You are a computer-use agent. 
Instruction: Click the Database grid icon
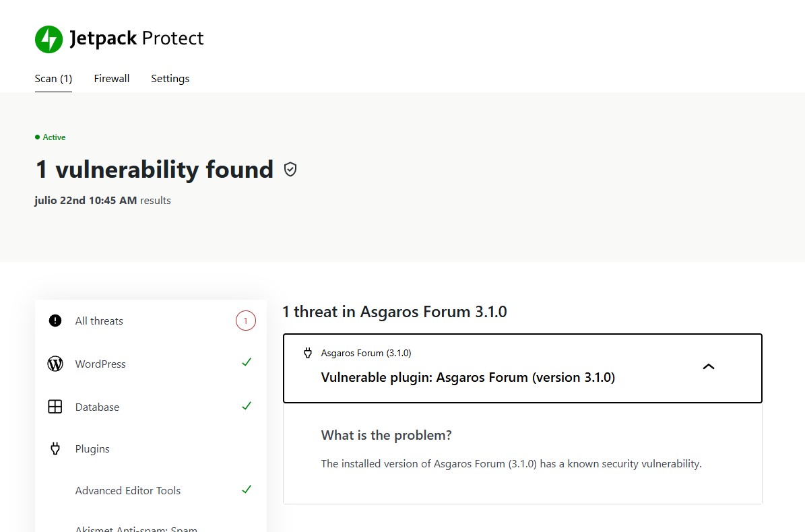(x=55, y=407)
